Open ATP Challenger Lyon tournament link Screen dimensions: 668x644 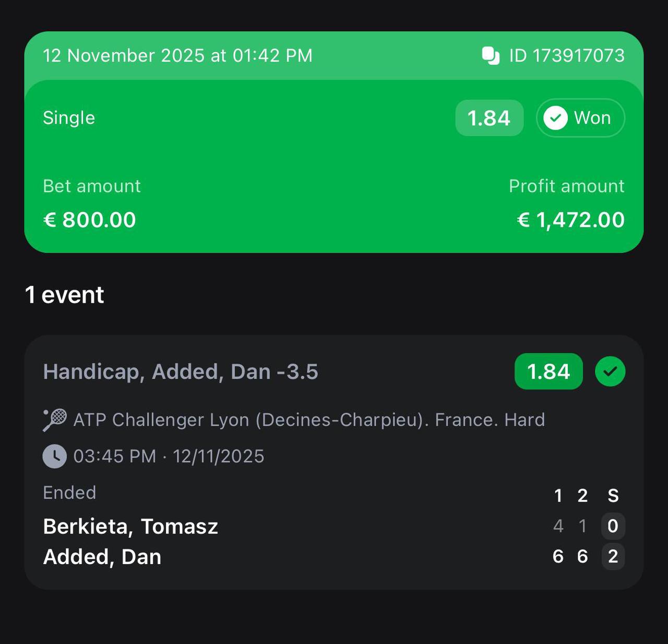click(309, 420)
